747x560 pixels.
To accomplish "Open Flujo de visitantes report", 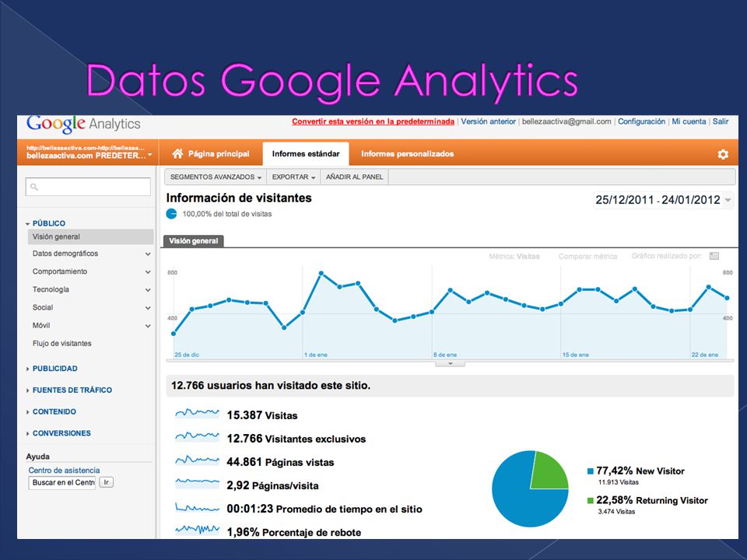I will tap(62, 343).
